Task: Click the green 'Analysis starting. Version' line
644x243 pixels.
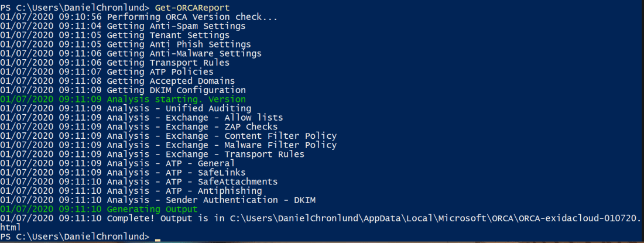Action: click(176, 100)
